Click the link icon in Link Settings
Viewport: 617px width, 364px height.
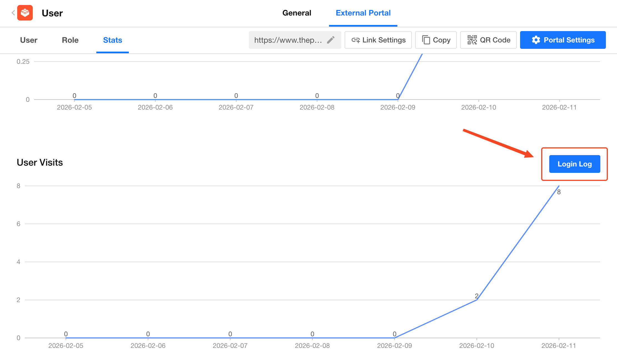click(x=355, y=40)
